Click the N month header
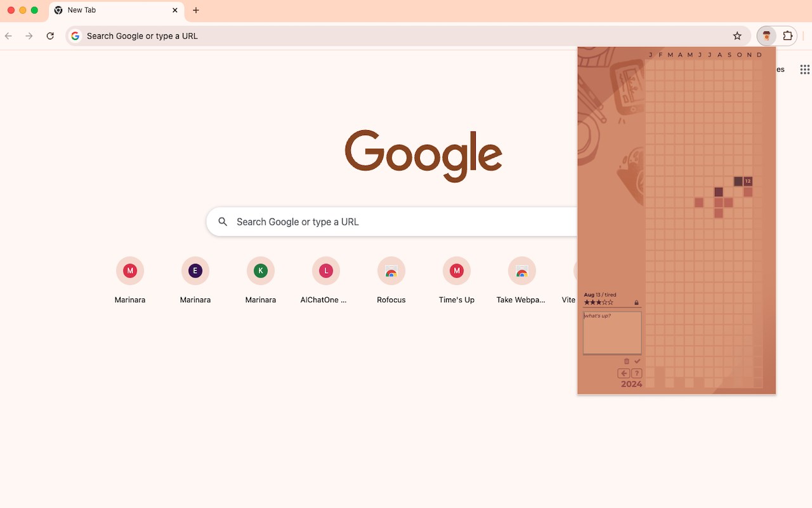The image size is (812, 508). point(749,55)
